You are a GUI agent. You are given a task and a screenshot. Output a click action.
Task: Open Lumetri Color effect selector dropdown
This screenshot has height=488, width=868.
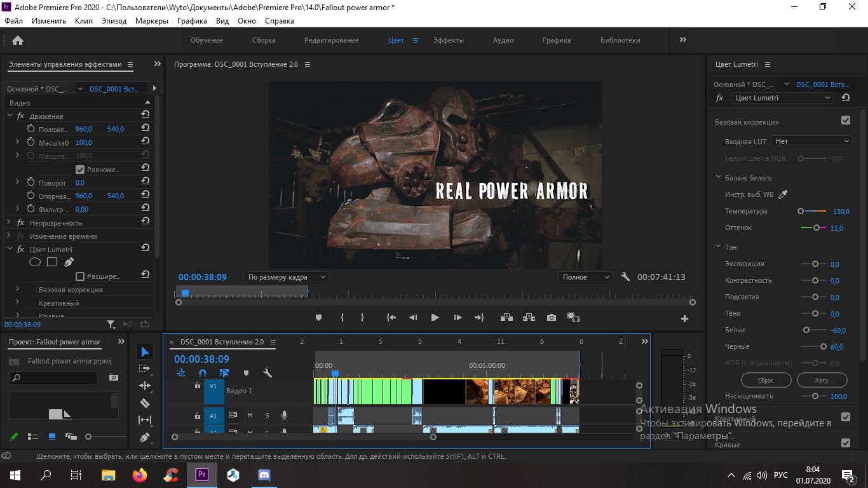pyautogui.click(x=782, y=98)
